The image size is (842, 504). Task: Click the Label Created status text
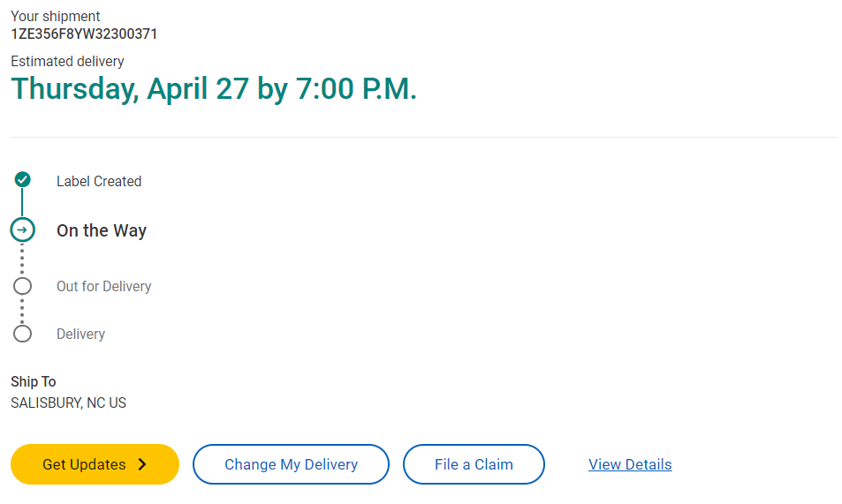(99, 181)
